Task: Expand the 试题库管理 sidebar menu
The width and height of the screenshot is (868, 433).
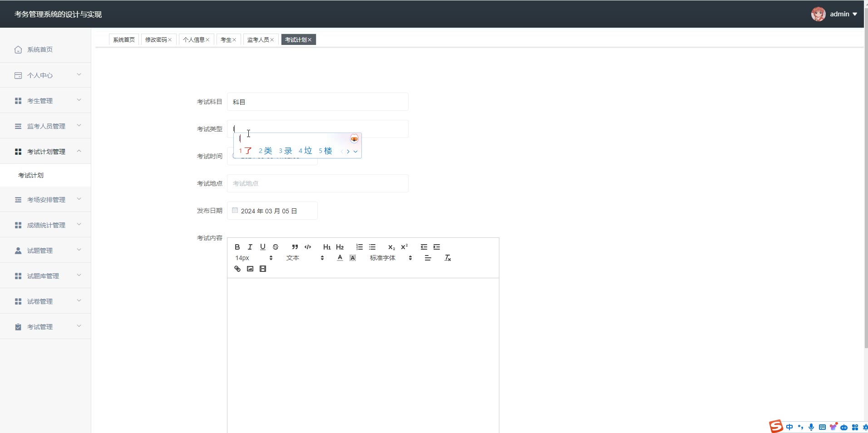Action: tap(45, 276)
